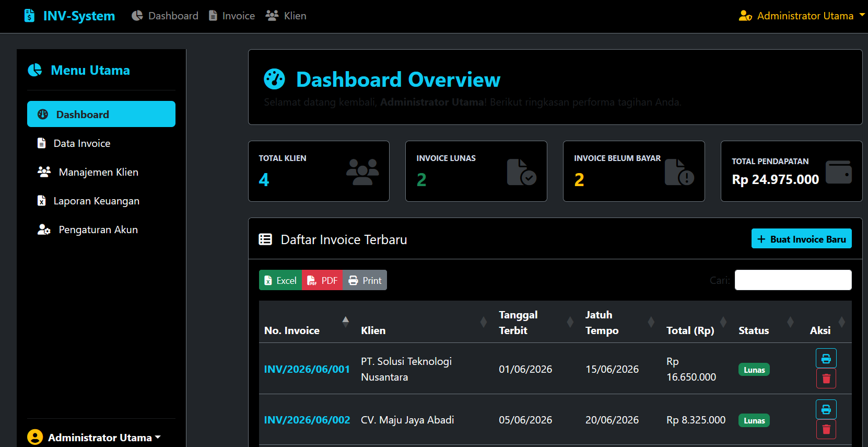Click the Daftar Invoice Terbaru list icon

(x=265, y=239)
